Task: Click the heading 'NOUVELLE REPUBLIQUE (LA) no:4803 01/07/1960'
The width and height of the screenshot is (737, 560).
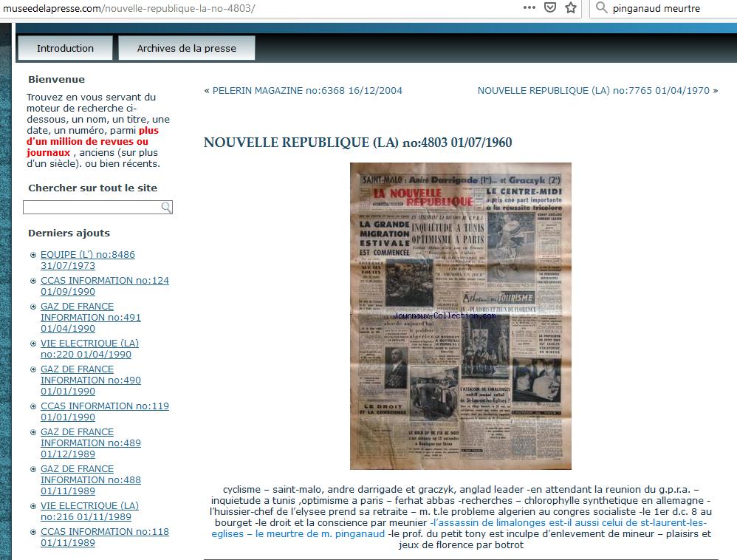Action: click(x=357, y=142)
